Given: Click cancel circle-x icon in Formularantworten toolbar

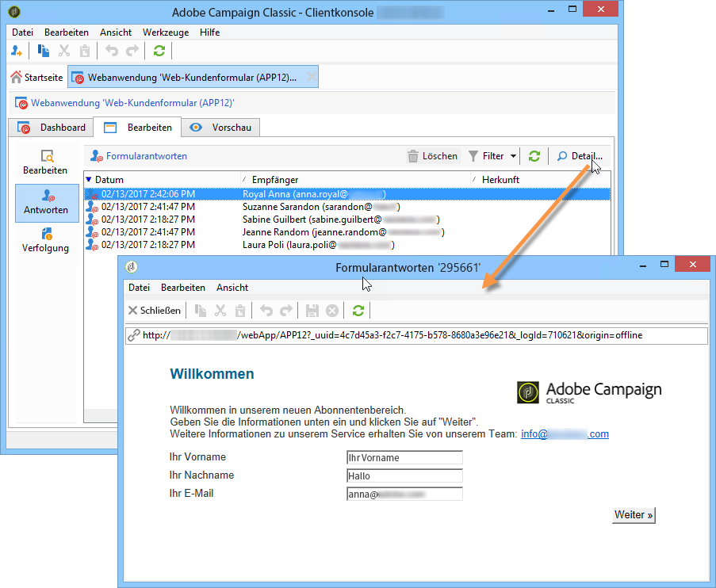Looking at the screenshot, I should [332, 311].
